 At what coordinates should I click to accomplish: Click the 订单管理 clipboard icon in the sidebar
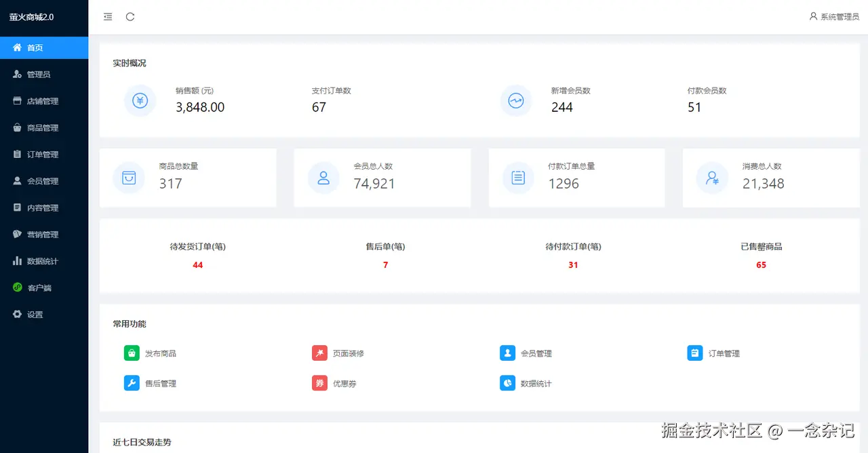18,154
